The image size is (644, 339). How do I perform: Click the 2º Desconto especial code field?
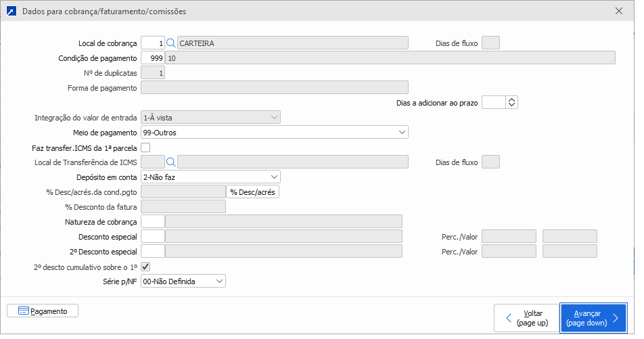153,251
